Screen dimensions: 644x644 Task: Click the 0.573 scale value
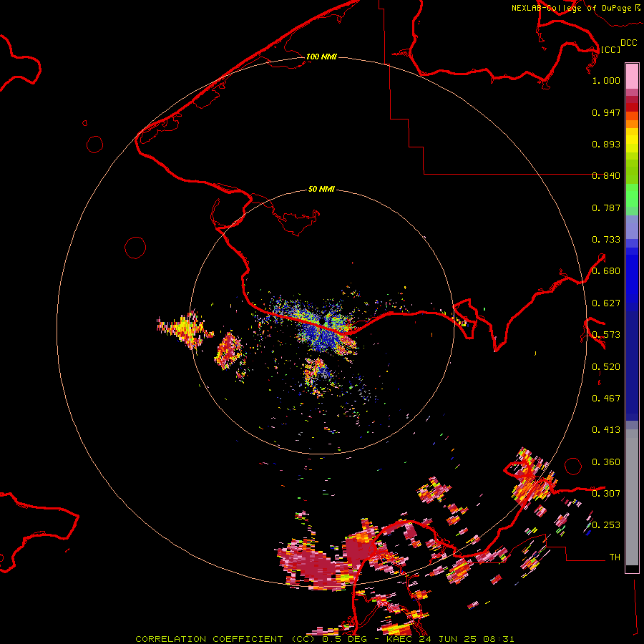pos(606,335)
